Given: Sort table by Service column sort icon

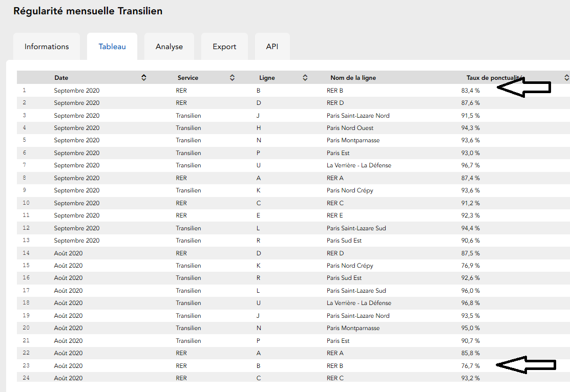Looking at the screenshot, I should (x=233, y=78).
